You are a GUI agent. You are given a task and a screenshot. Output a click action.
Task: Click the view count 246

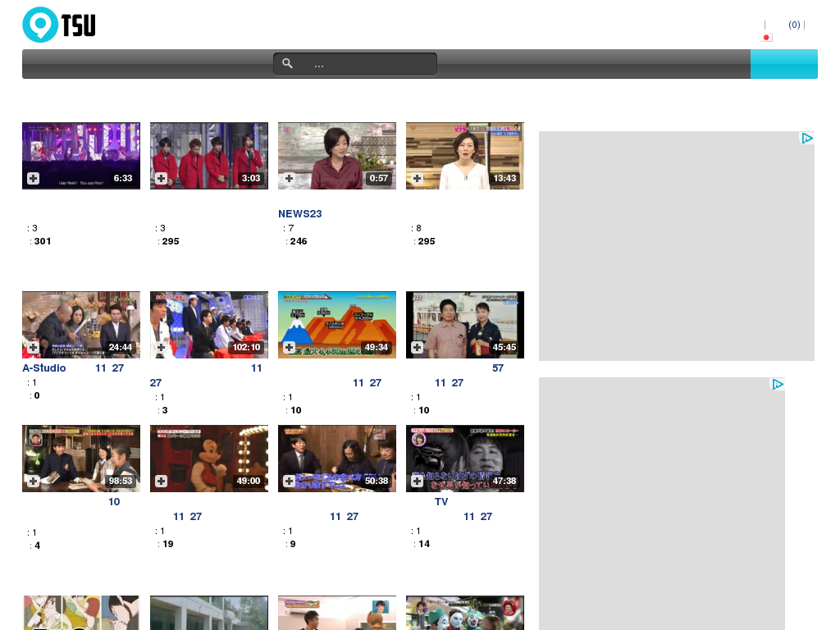click(x=299, y=242)
